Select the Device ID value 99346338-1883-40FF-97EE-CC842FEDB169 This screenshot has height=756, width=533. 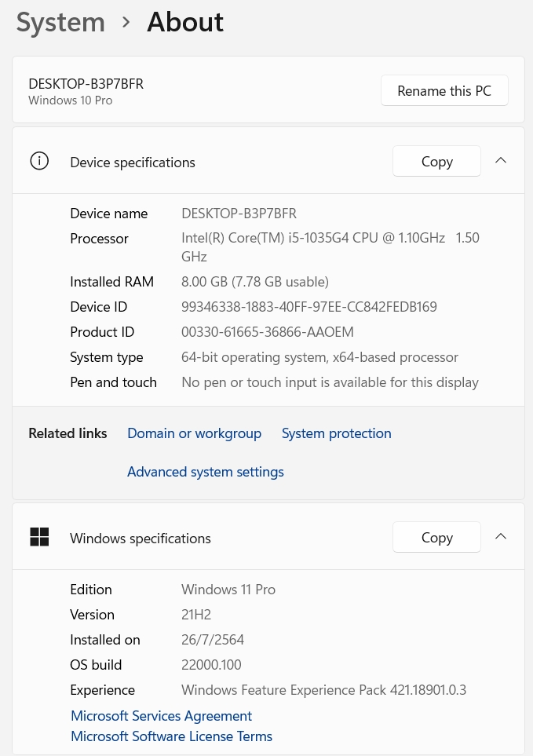(x=309, y=307)
